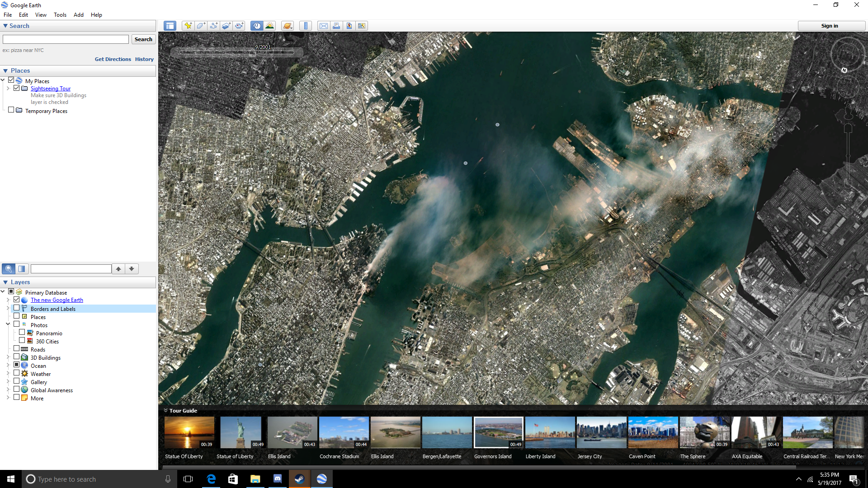Check the 3D Buildings layer checkbox
Screen dimensions: 868x488
tap(17, 357)
